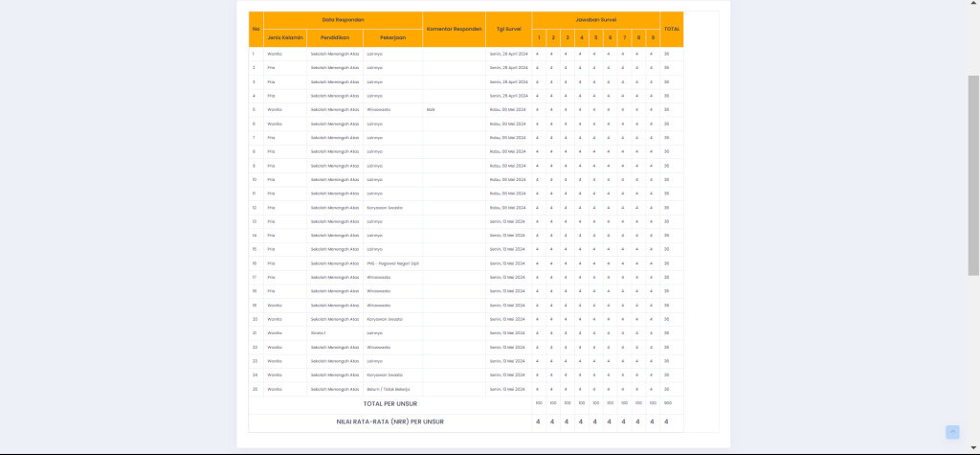Click the "Pekerjaan" column header
This screenshot has width=980, height=455.
tap(392, 37)
